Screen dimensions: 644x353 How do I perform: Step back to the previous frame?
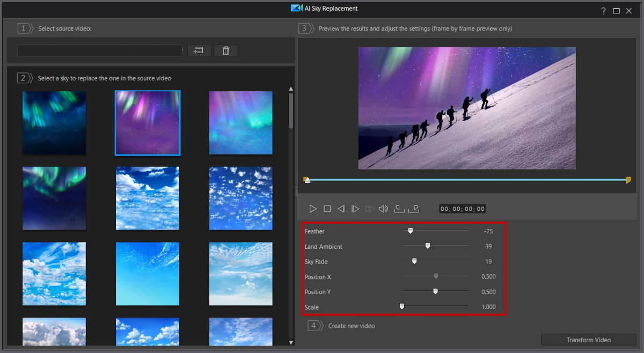point(342,209)
